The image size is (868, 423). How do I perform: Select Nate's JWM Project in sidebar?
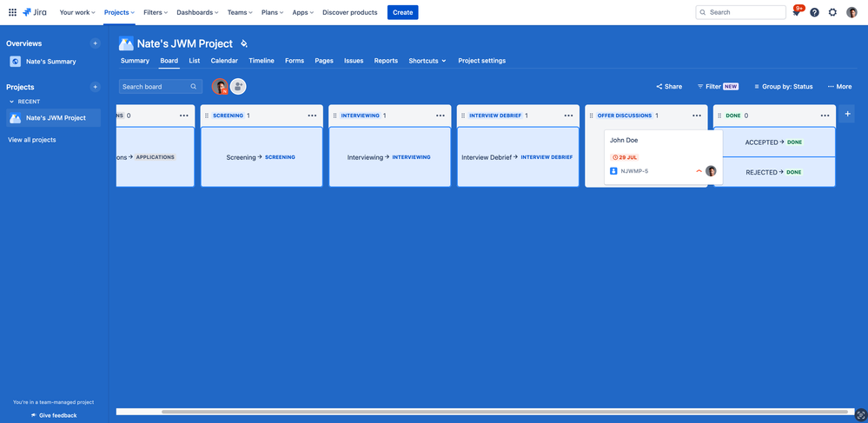coord(54,118)
